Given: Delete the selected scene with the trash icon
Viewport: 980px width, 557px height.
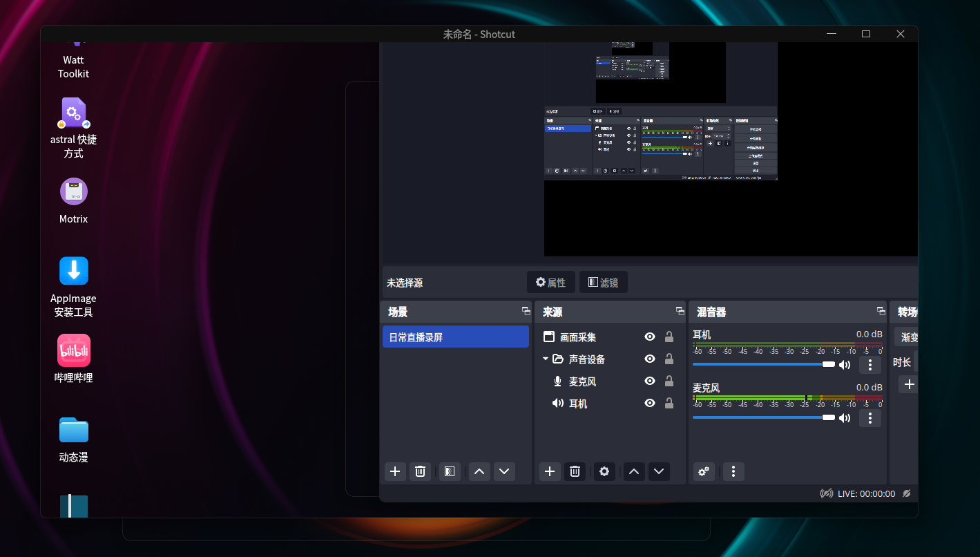Looking at the screenshot, I should 420,471.
